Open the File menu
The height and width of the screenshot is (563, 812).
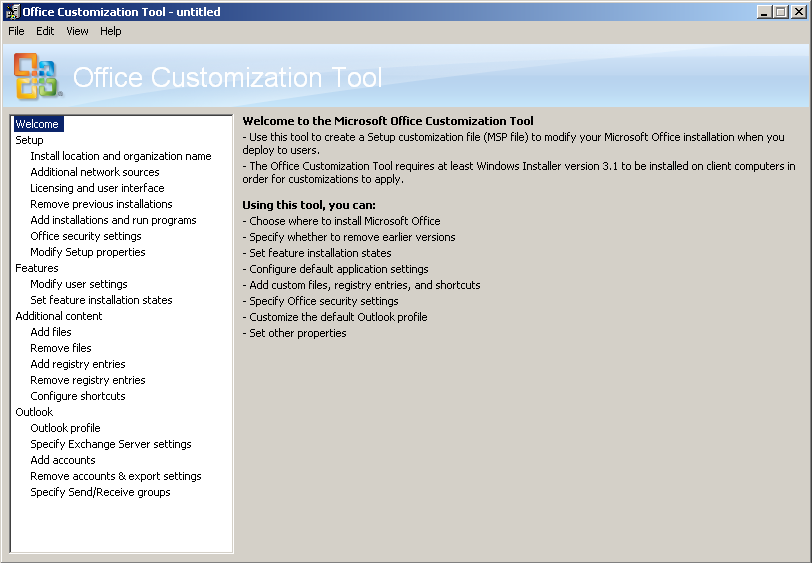(16, 31)
